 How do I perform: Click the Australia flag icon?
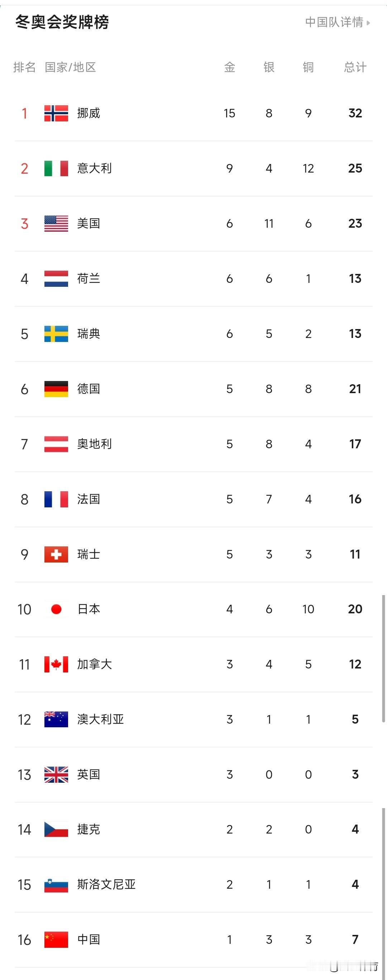(x=56, y=719)
